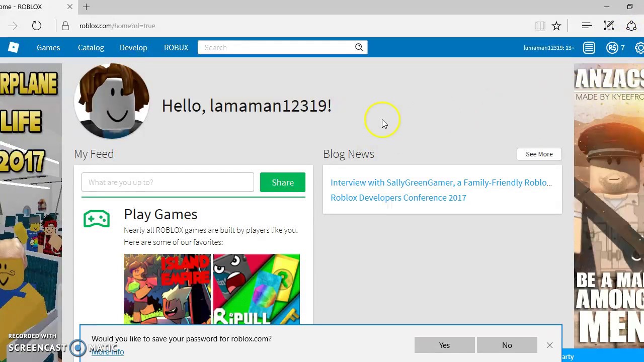This screenshot has width=644, height=362.
Task: Open the browser share icon
Action: pos(631,26)
